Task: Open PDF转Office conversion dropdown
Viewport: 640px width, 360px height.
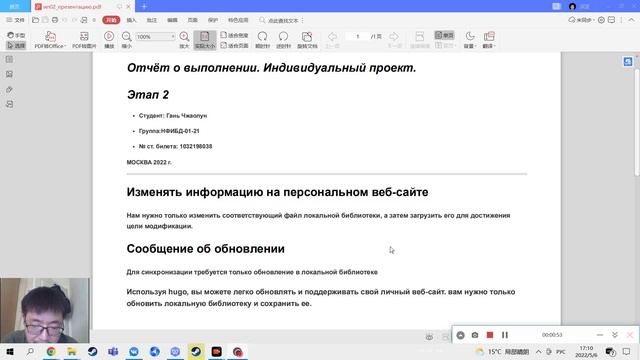Action: 50,40
